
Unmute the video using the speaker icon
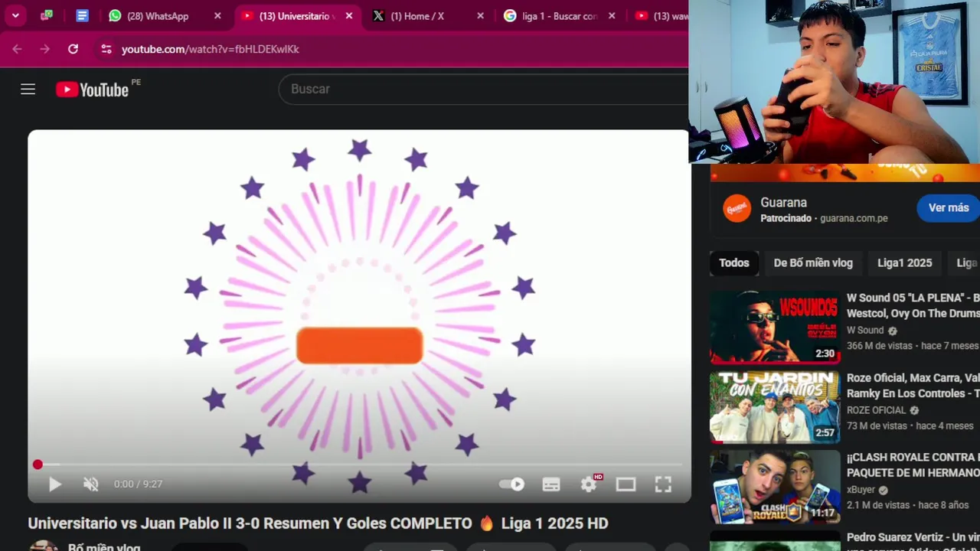tap(91, 484)
